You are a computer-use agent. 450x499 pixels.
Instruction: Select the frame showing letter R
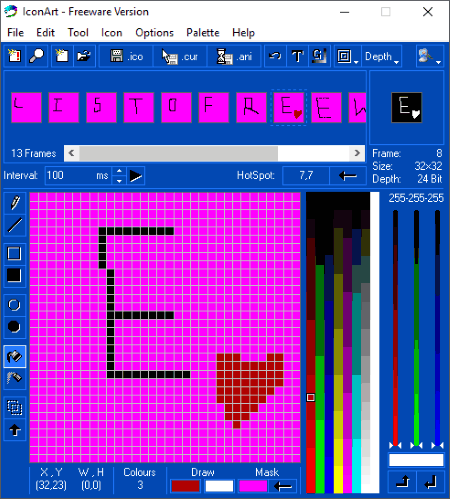pyautogui.click(x=251, y=107)
